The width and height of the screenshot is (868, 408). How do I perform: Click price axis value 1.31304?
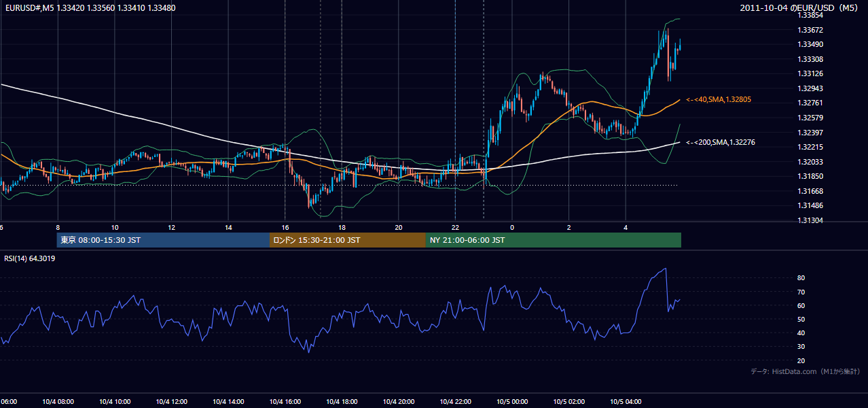810,221
